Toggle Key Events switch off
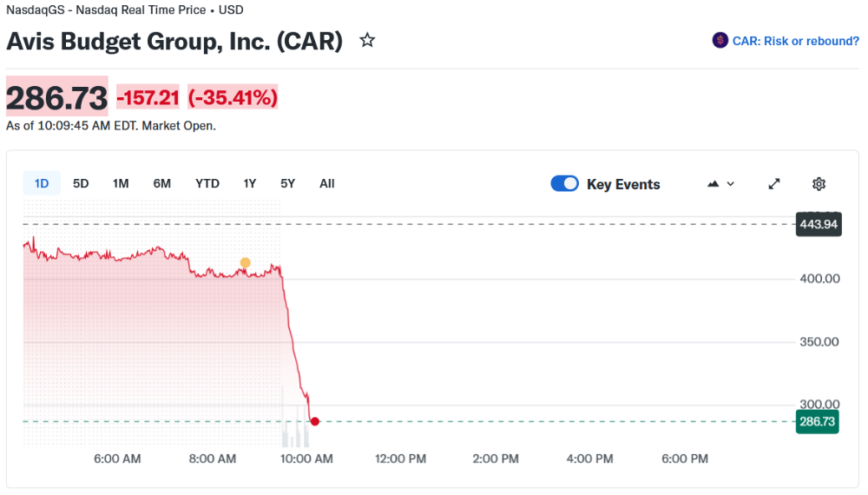The width and height of the screenshot is (868, 495). point(565,183)
